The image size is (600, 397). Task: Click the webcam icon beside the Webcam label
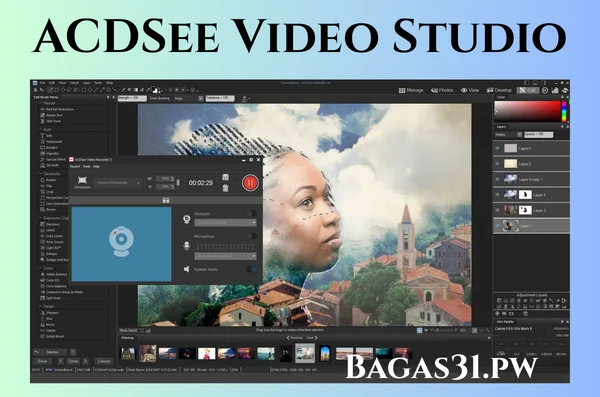(186, 219)
